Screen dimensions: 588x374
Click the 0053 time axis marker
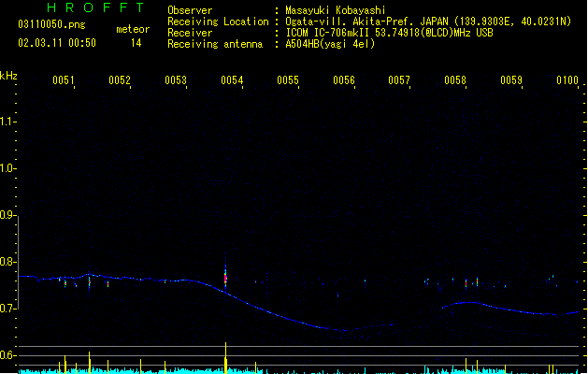coord(176,80)
